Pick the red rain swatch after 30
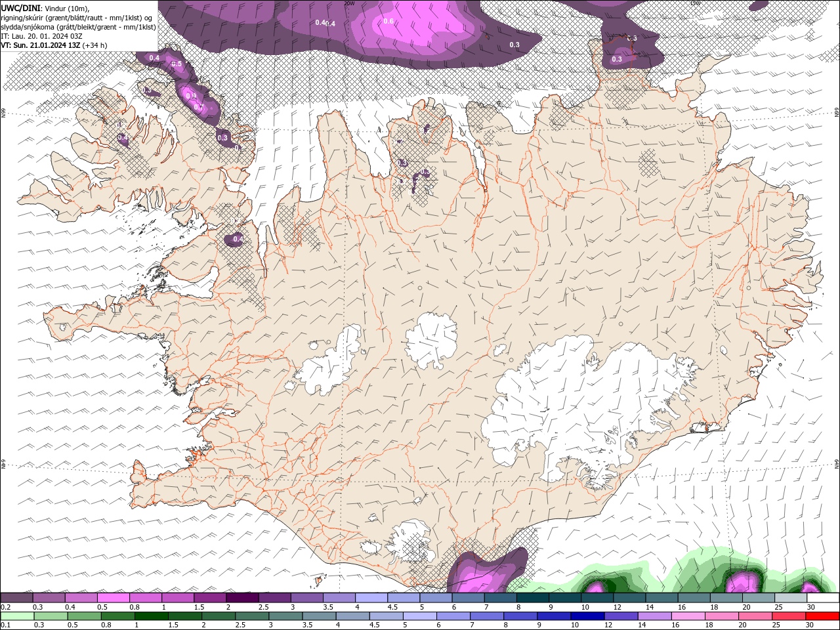840x630 pixels. [x=822, y=616]
